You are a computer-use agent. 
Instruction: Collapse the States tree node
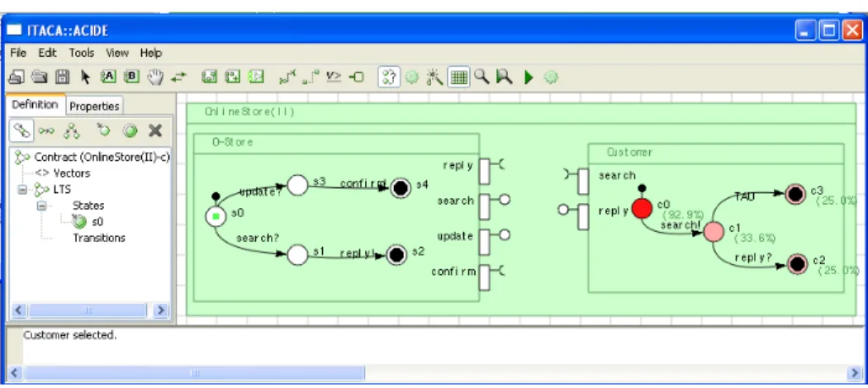click(42, 206)
